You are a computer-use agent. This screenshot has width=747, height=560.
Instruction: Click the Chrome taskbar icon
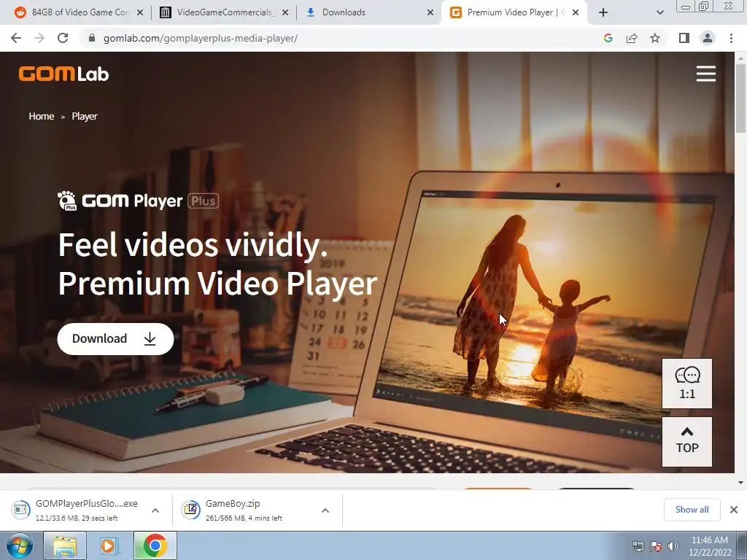(x=155, y=545)
